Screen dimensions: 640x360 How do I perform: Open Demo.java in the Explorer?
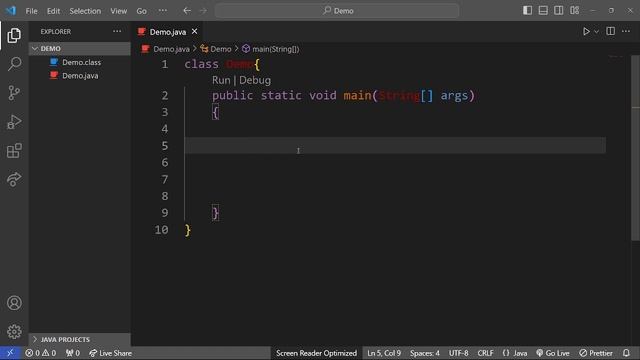pyautogui.click(x=80, y=76)
